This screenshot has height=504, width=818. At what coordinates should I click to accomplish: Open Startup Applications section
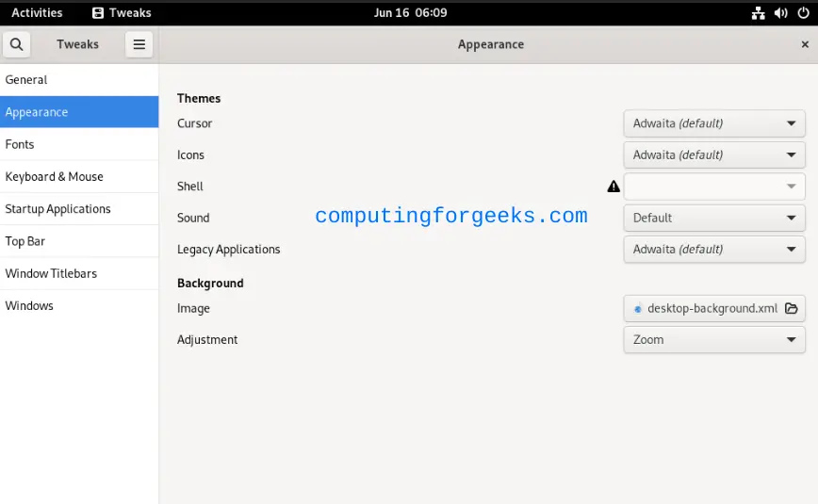(x=79, y=209)
